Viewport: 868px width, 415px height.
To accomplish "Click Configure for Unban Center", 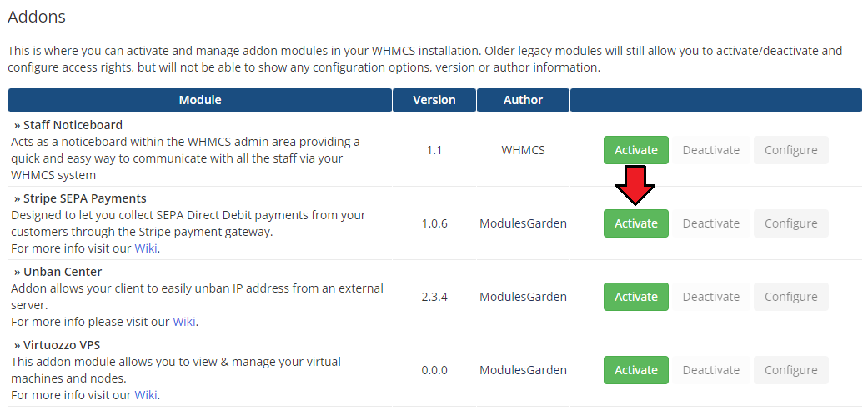I will 790,297.
